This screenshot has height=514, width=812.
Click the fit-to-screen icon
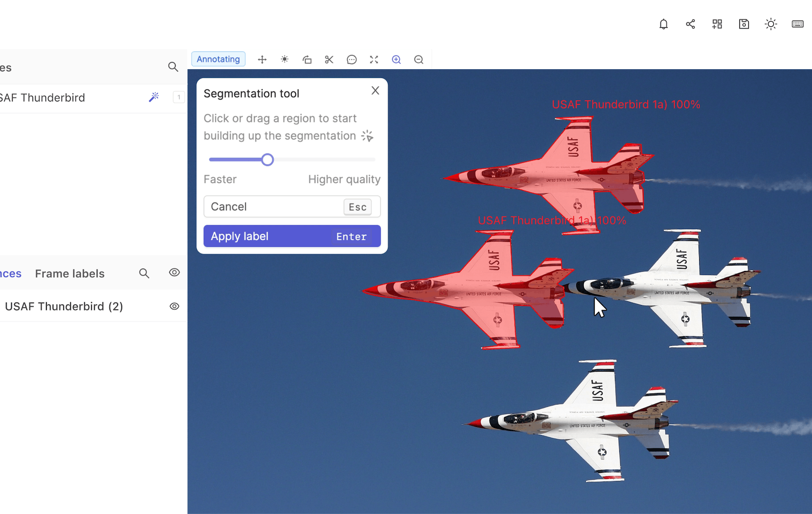tap(374, 59)
